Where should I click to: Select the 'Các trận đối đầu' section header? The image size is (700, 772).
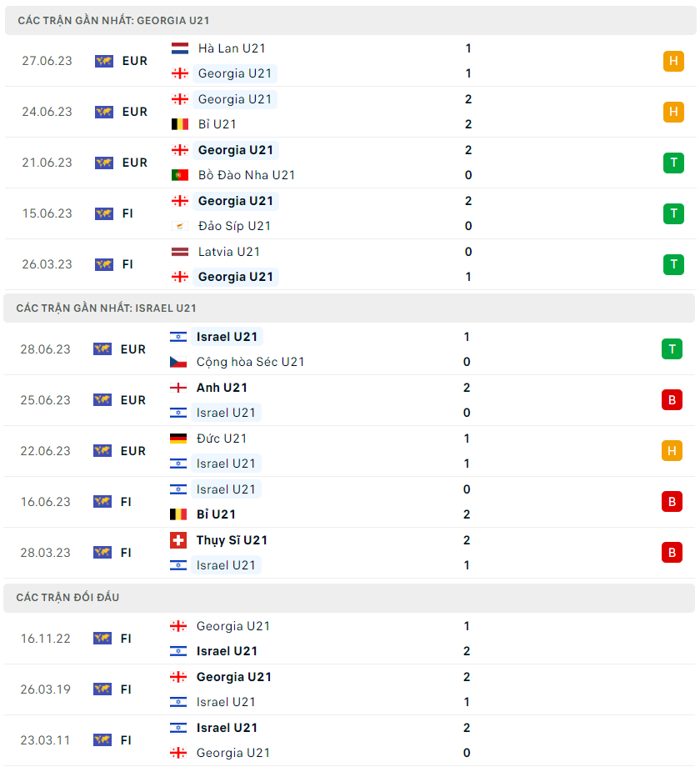(x=67, y=598)
